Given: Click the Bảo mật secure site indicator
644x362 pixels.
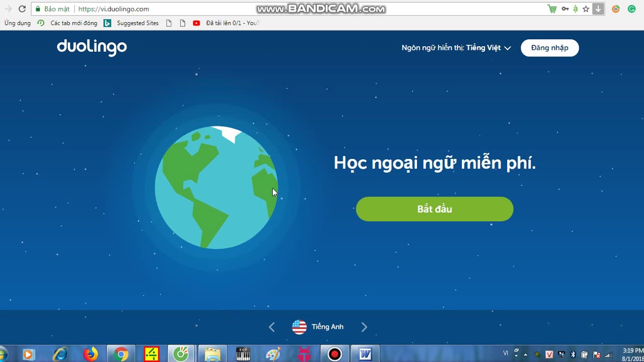Looking at the screenshot, I should pyautogui.click(x=52, y=9).
